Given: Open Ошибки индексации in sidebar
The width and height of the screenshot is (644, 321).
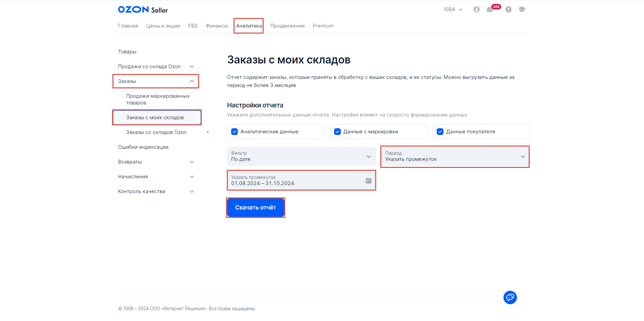Looking at the screenshot, I should (143, 147).
